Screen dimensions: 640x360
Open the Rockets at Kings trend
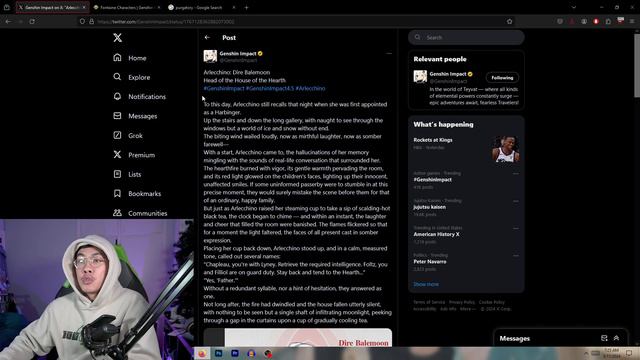[x=433, y=140]
